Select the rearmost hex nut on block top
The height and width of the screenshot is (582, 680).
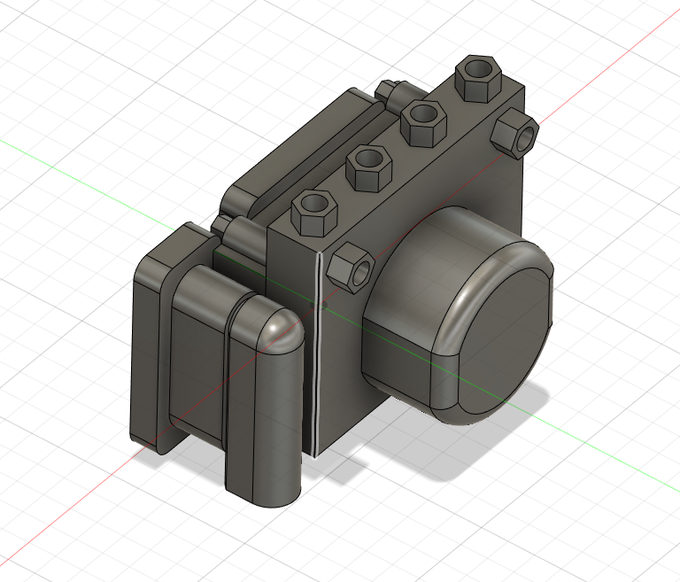pyautogui.click(x=478, y=78)
